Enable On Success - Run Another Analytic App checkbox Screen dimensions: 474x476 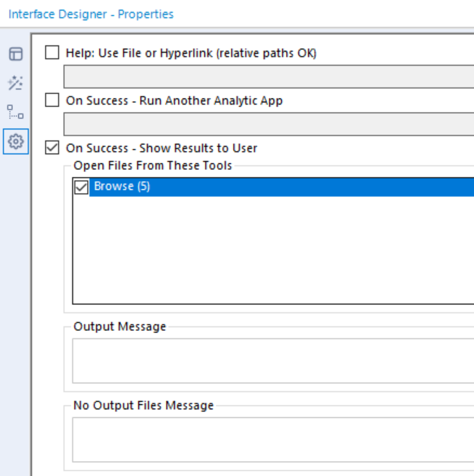[52, 100]
